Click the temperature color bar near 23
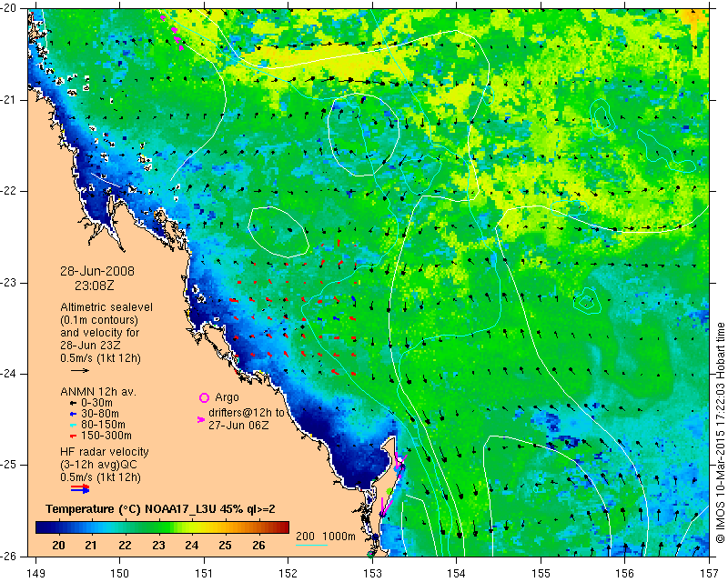The image size is (728, 582). 158,527
